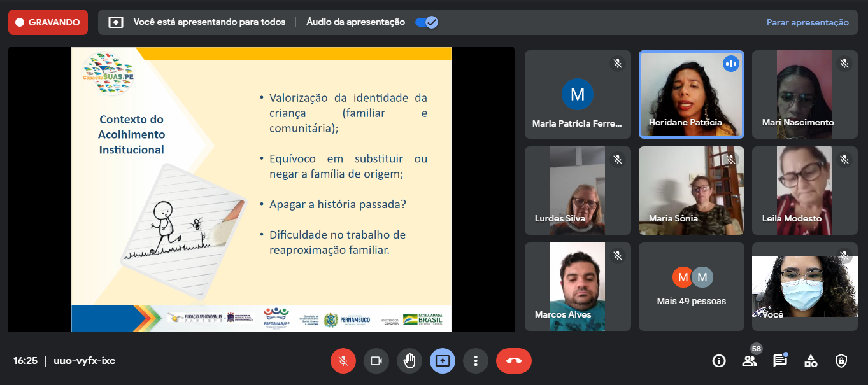Click the meeting code uuo-vyfx-ixe
868x385 pixels.
[x=84, y=361]
